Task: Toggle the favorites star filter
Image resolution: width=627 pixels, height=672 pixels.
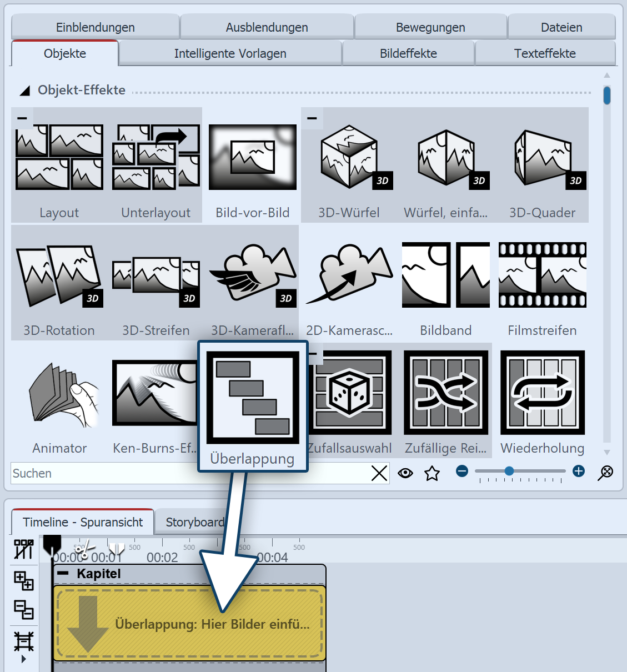Action: coord(432,473)
